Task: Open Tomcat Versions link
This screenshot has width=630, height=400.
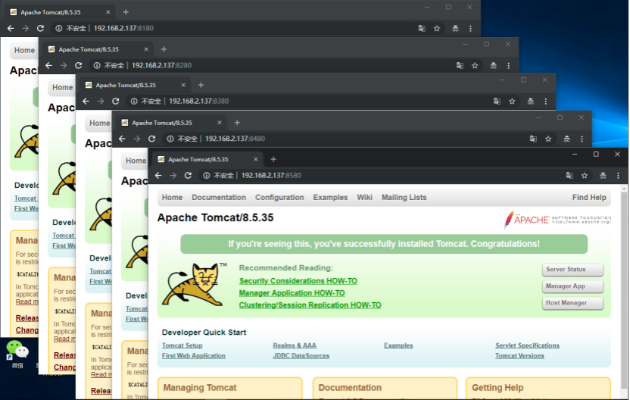Action: [x=520, y=356]
